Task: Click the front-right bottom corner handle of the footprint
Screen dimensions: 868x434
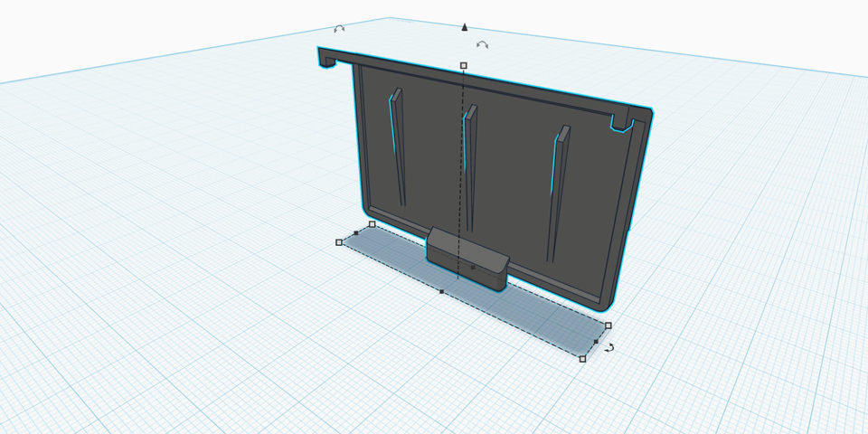Action: (x=582, y=359)
